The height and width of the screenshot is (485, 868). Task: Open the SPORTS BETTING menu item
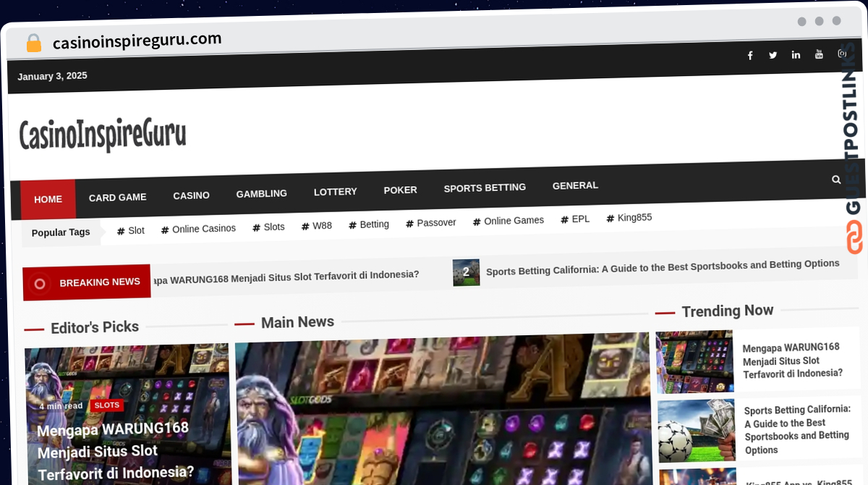pos(485,187)
